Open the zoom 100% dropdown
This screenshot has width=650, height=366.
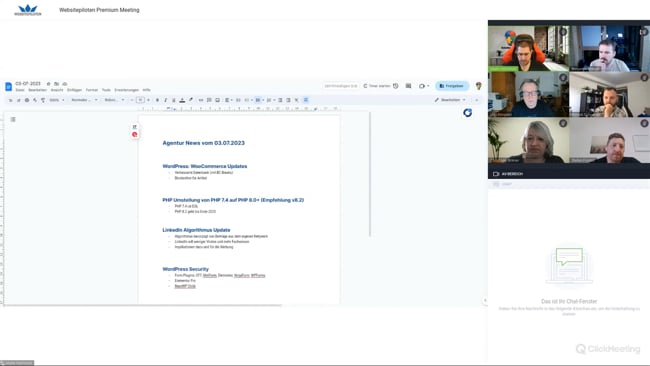(x=57, y=100)
